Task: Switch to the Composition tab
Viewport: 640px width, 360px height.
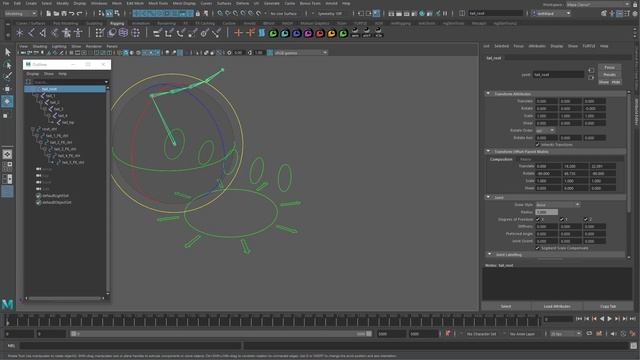Action: [x=501, y=159]
